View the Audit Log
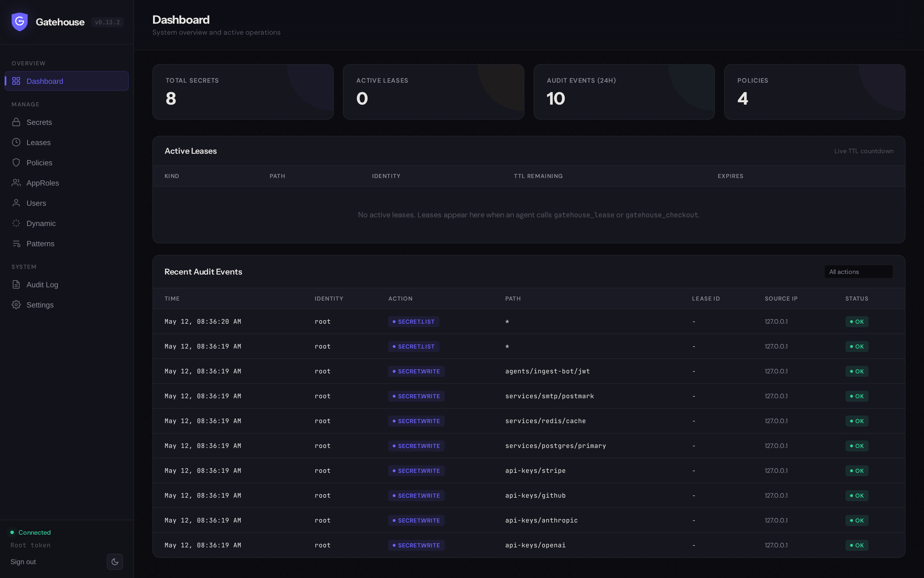Screen dimensions: 924x578 coord(66,284)
